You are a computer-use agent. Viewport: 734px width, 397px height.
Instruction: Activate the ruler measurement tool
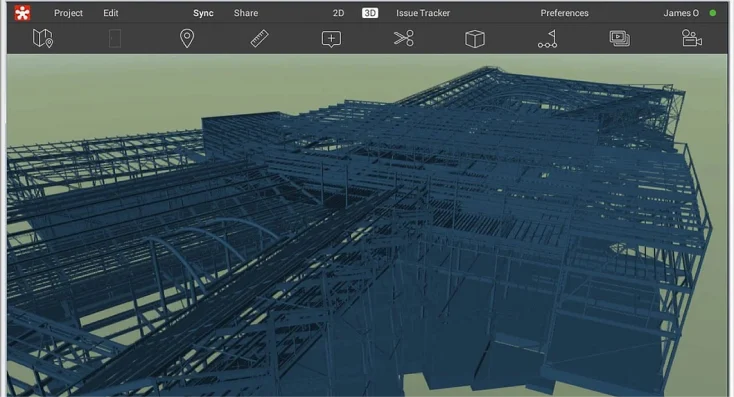[x=259, y=38]
